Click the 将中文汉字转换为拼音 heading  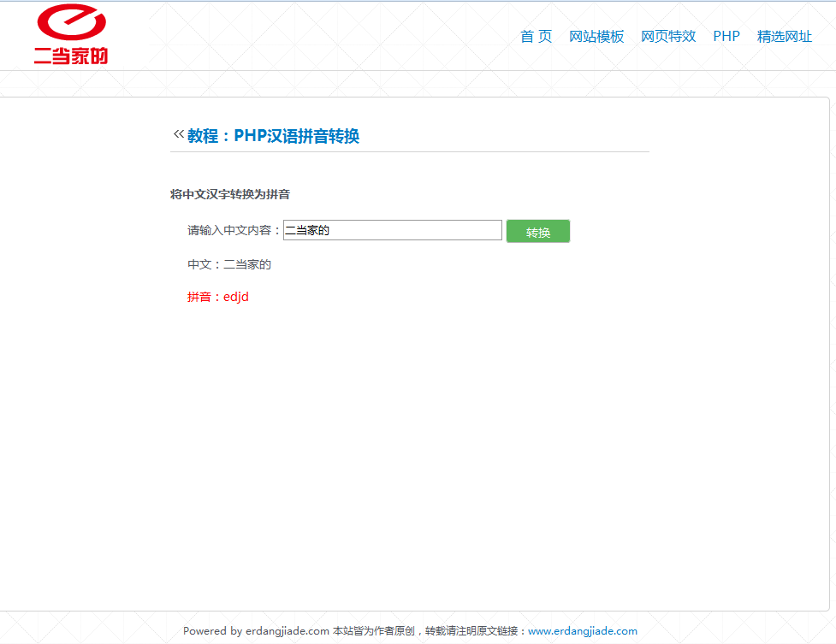(230, 194)
